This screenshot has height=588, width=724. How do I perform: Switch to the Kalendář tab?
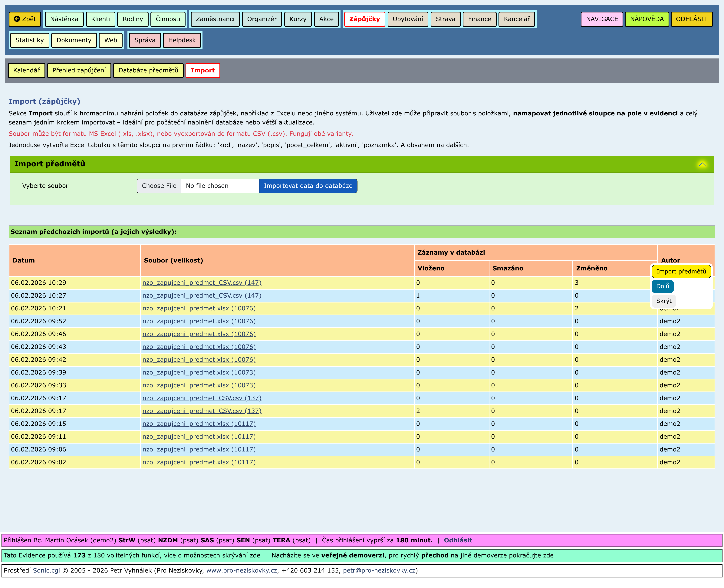[26, 70]
